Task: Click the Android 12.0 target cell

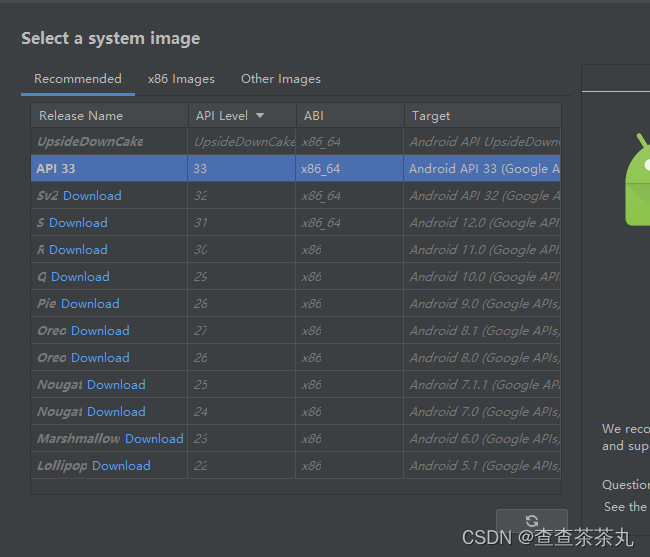Action: click(x=482, y=223)
